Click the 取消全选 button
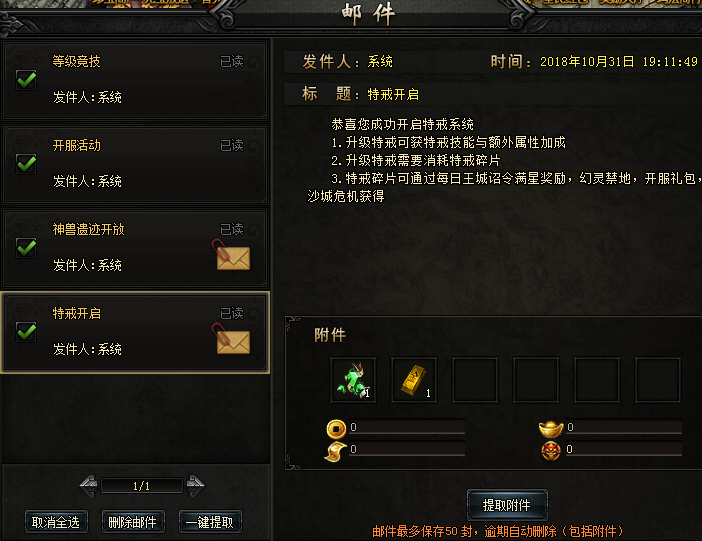Screen dimensions: 702x541 coord(56,522)
